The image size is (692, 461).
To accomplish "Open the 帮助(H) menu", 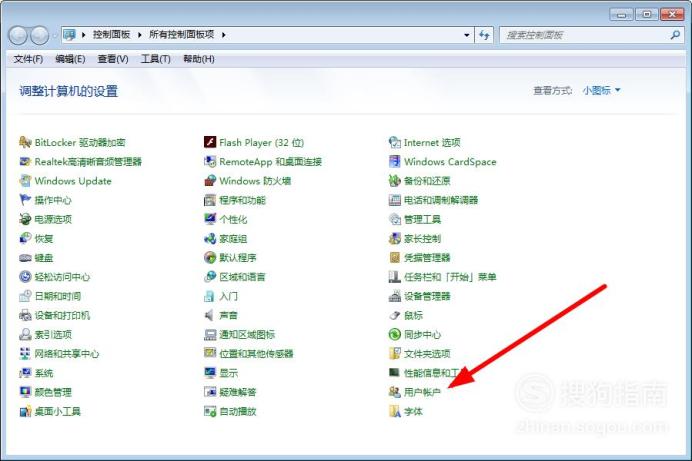I will coord(199,59).
